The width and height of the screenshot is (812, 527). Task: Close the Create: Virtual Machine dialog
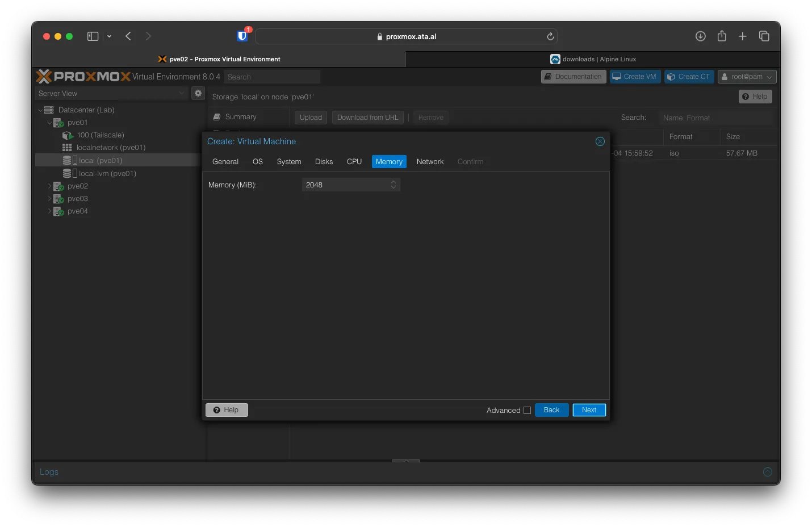tap(600, 141)
